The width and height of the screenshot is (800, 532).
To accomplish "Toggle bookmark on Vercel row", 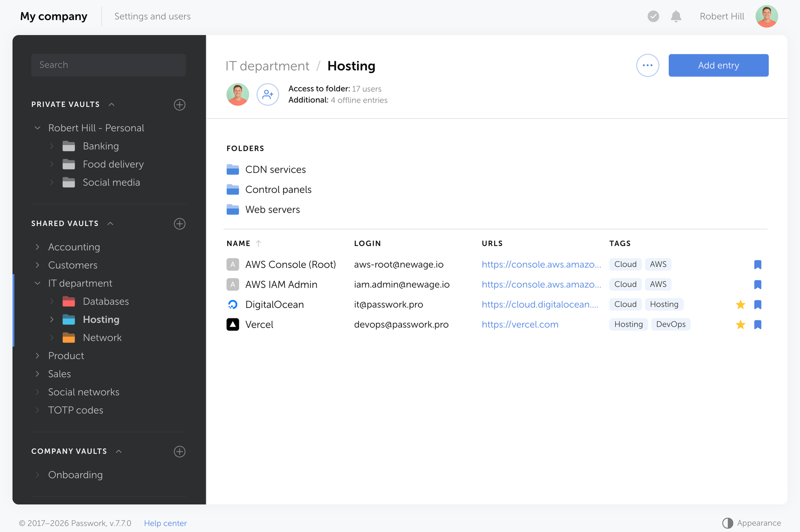I will (x=758, y=324).
